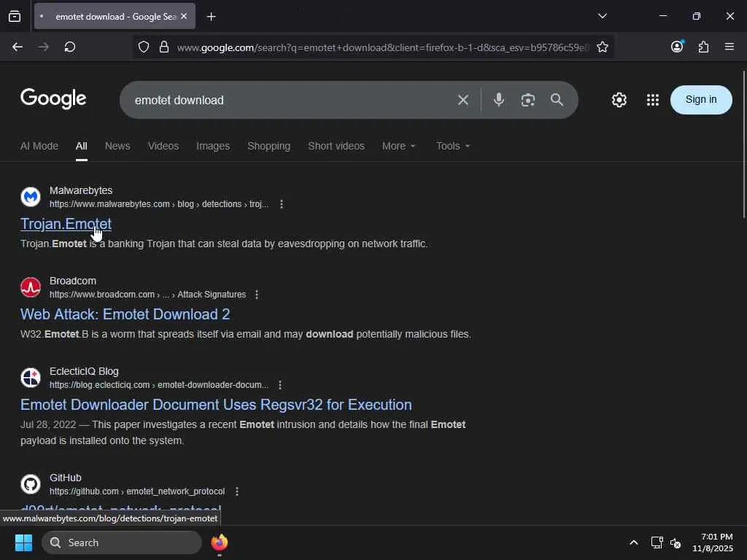Open the clock and date panel
This screenshot has width=747, height=560.
click(x=713, y=542)
